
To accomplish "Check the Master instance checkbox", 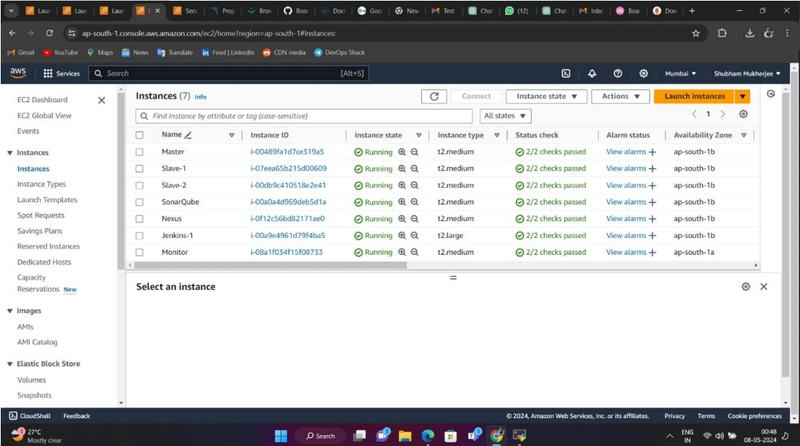I will (x=139, y=152).
